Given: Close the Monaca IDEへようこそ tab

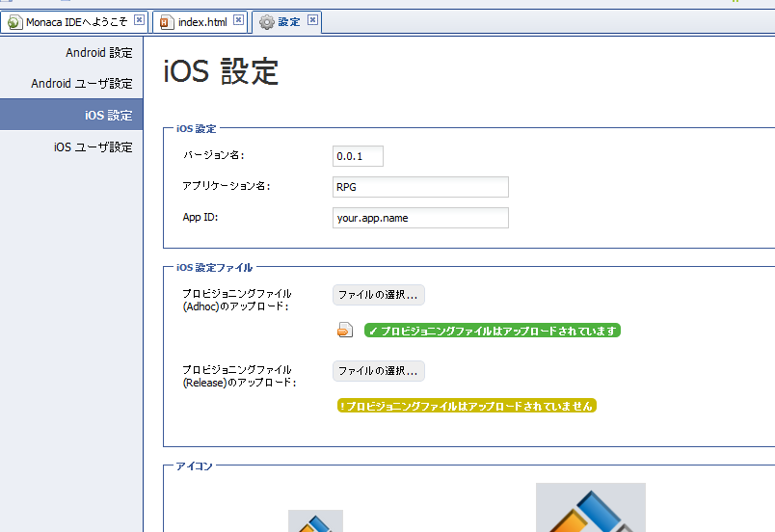Looking at the screenshot, I should [140, 20].
